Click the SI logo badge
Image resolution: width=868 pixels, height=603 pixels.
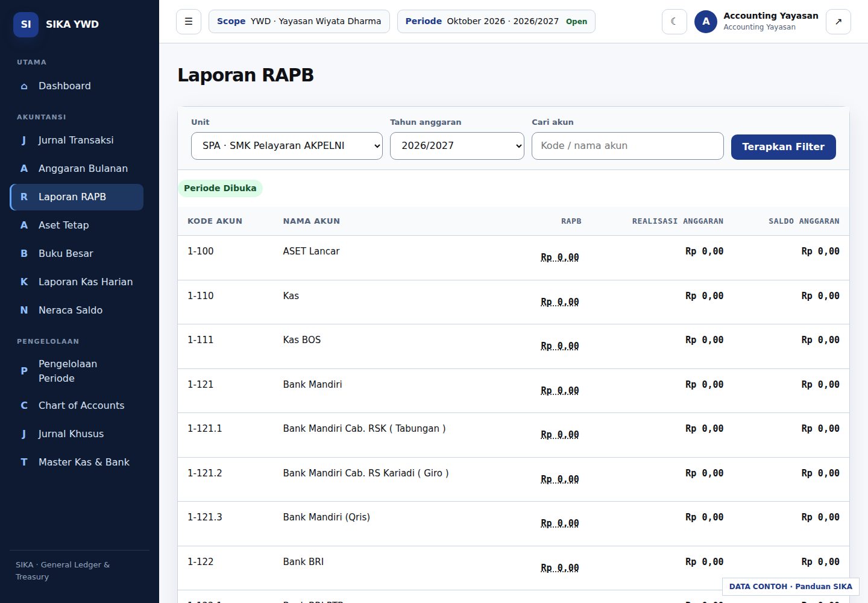point(26,24)
